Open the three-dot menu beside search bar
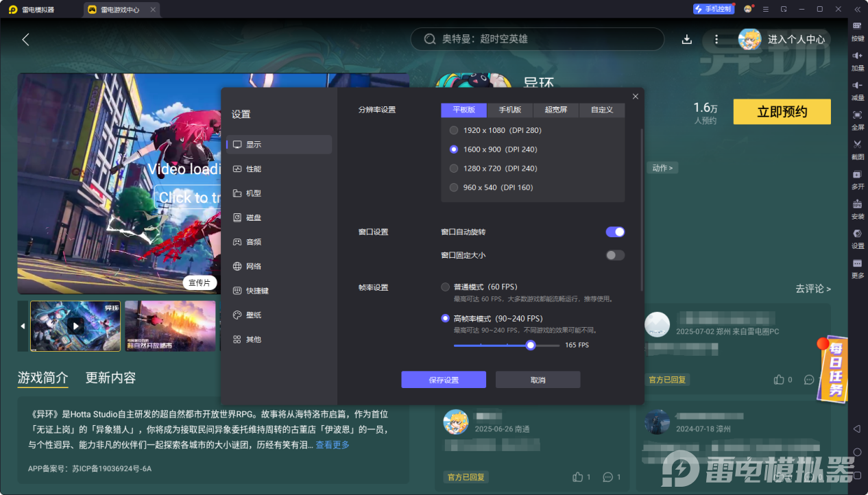 (x=716, y=39)
